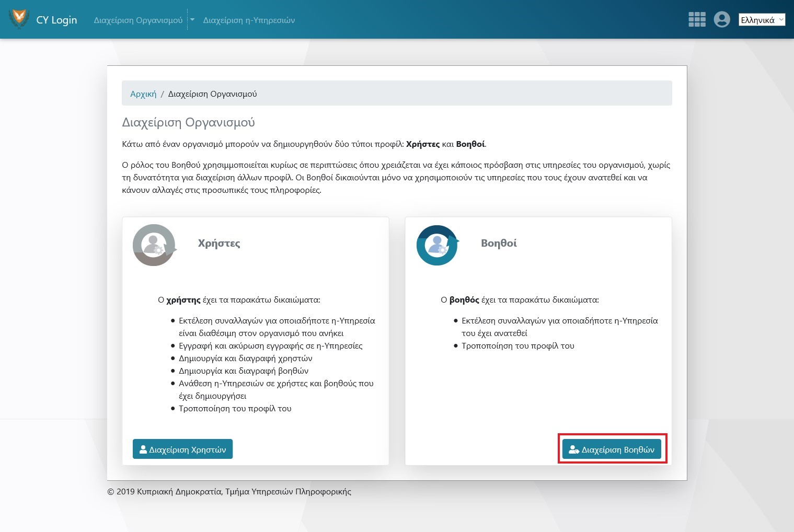
Task: Open the Ελληνικά language selector
Action: (761, 20)
